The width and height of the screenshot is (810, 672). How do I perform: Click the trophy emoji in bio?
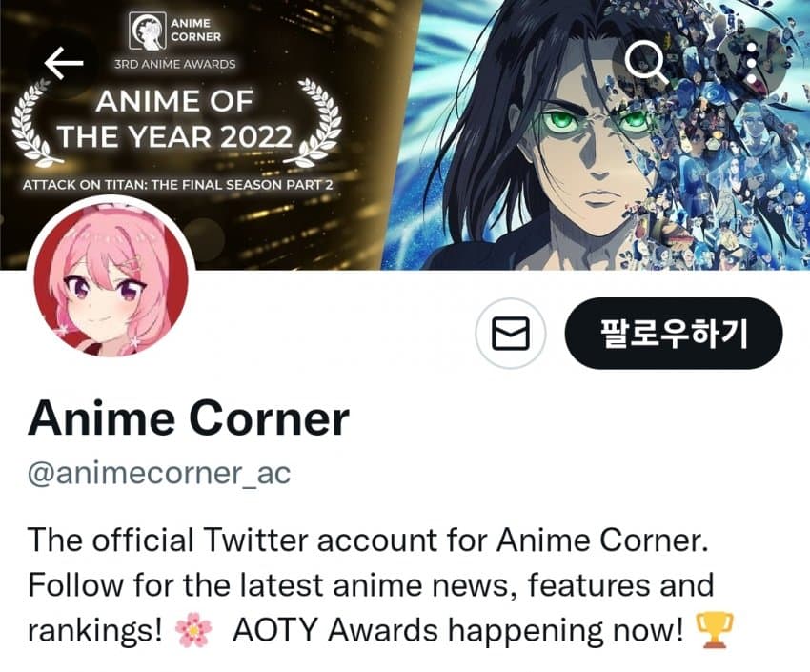click(715, 630)
